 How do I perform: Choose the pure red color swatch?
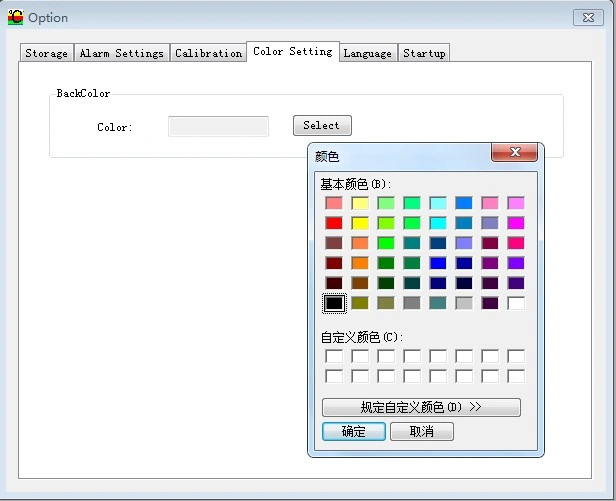(334, 223)
